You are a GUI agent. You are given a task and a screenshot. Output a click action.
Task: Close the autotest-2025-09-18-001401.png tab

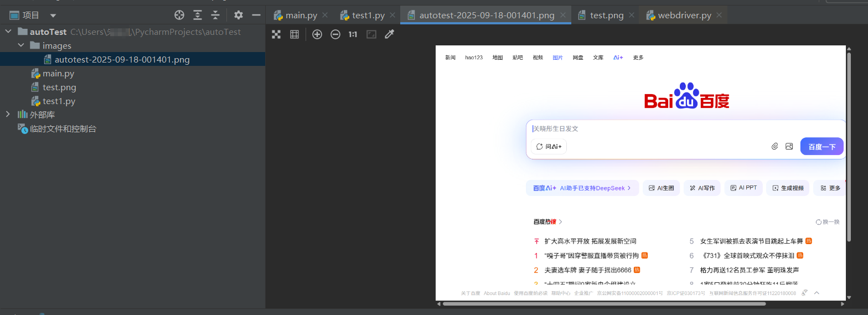[562, 16]
